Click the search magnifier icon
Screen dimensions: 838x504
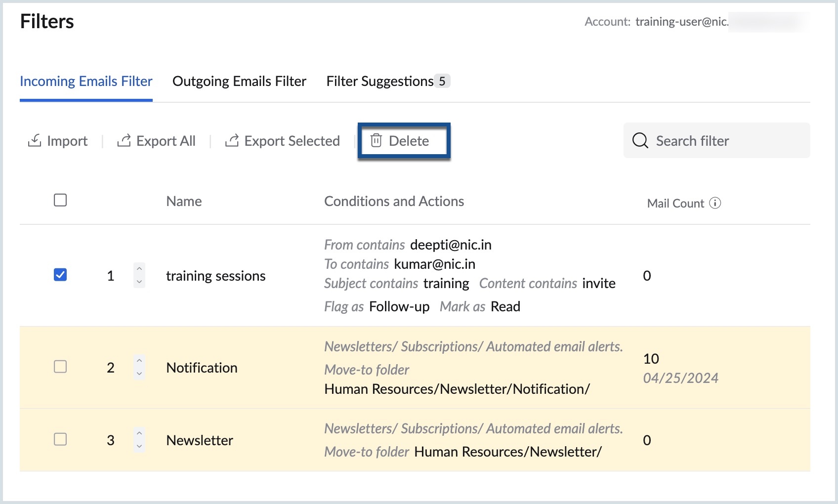[x=640, y=141]
